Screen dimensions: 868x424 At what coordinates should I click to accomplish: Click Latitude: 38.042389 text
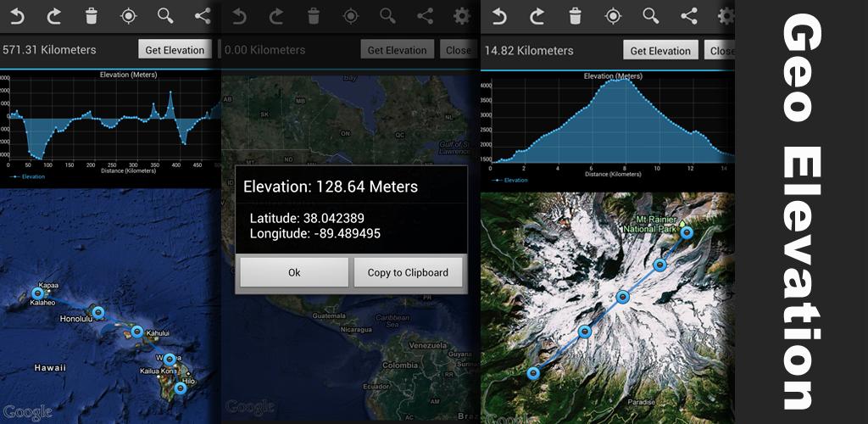(x=307, y=218)
